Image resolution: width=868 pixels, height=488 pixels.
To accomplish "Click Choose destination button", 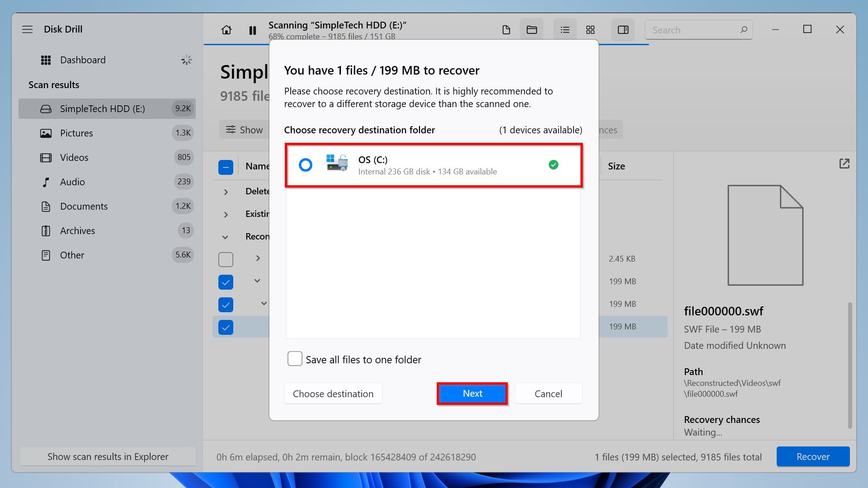I will [333, 394].
